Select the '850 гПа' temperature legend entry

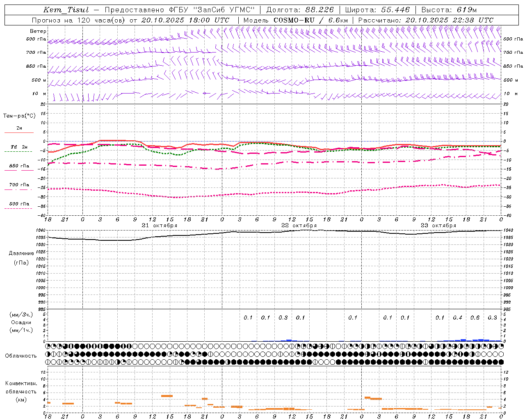coord(19,166)
